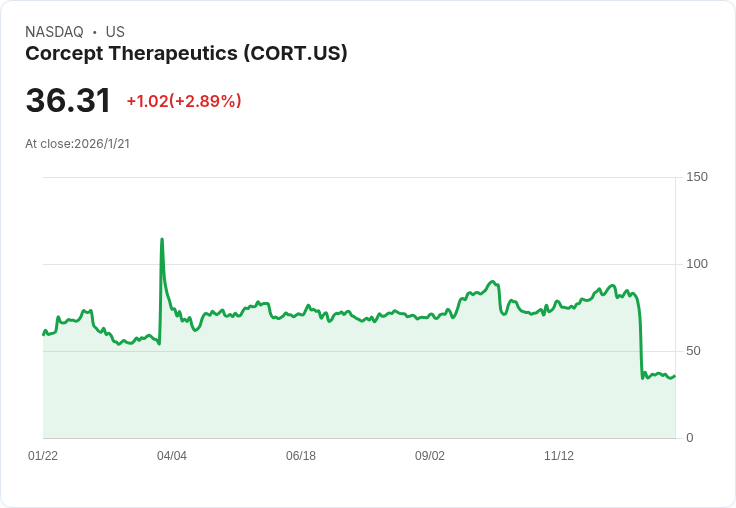The width and height of the screenshot is (736, 508).
Task: Click the NASDAQ exchange label
Action: pyautogui.click(x=54, y=32)
